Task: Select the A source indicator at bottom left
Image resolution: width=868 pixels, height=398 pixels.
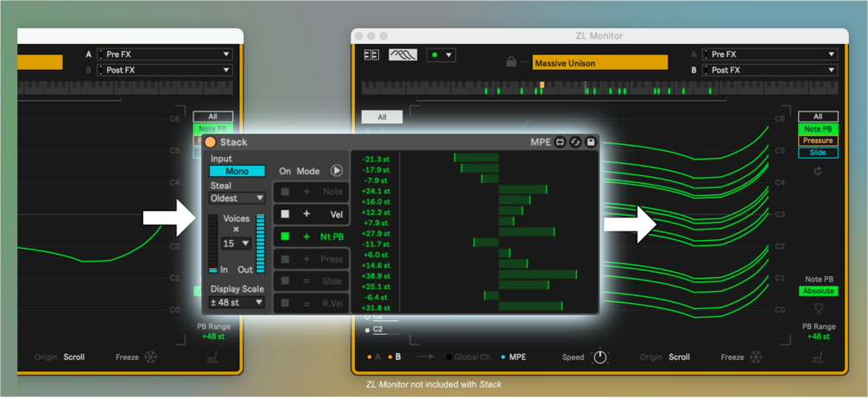Action: (373, 357)
